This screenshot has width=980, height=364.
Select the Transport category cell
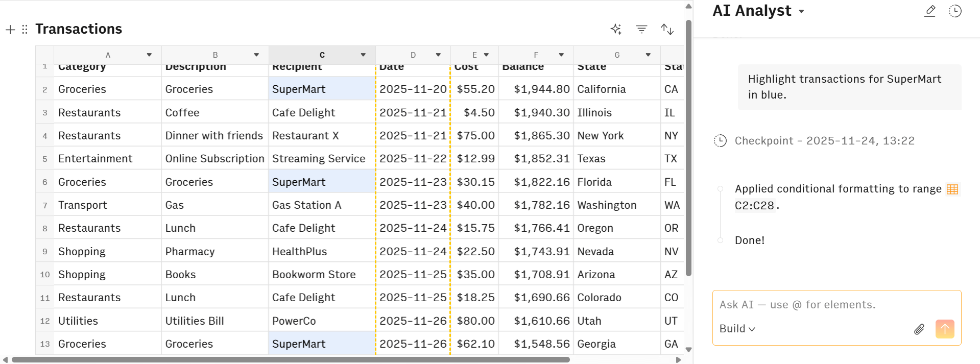pyautogui.click(x=107, y=205)
